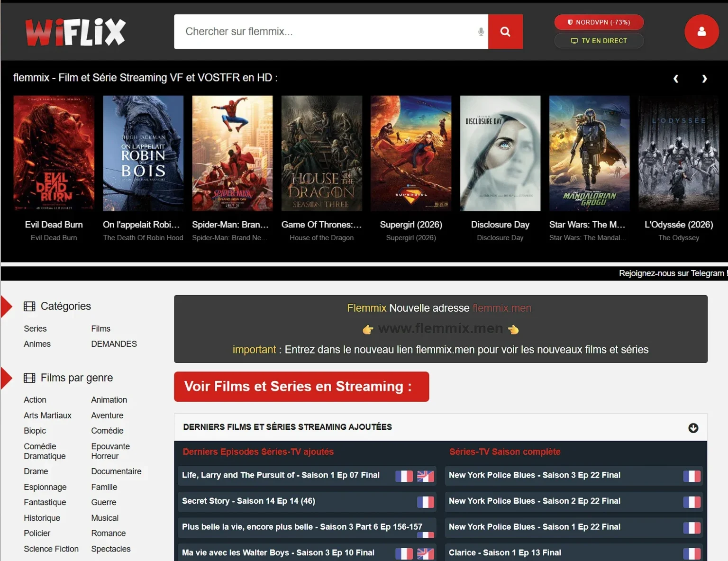
Task: Click Rejoignez-nous sur Telegram banner text
Action: tap(673, 273)
